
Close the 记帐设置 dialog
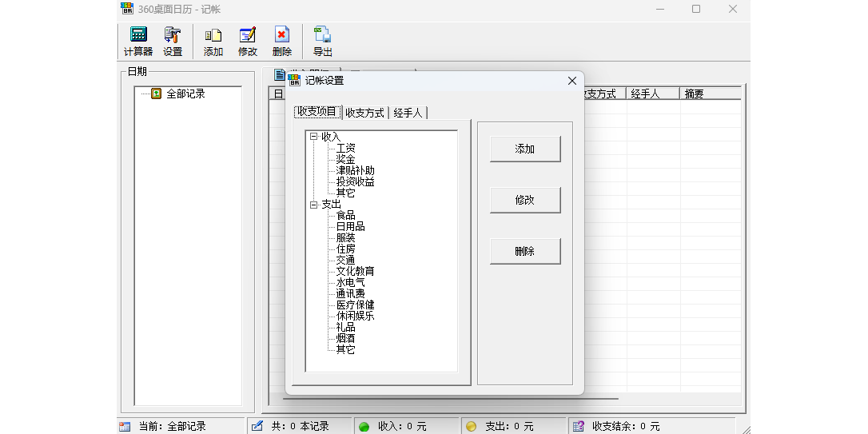tap(571, 81)
